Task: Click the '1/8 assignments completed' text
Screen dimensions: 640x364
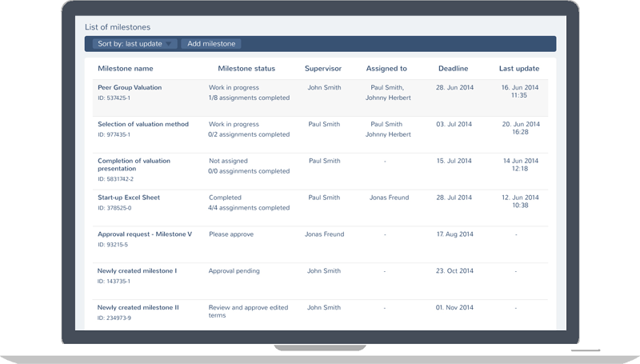Action: [x=249, y=98]
